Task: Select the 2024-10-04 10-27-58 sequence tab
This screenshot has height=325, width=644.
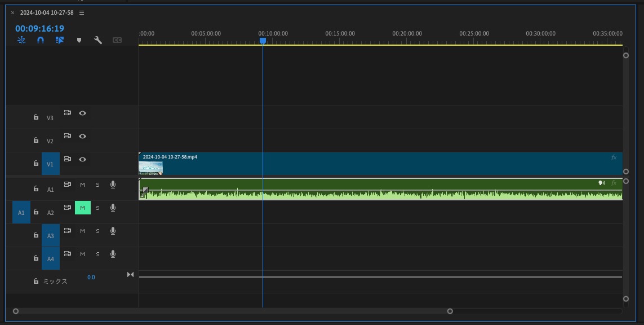Action: 47,13
